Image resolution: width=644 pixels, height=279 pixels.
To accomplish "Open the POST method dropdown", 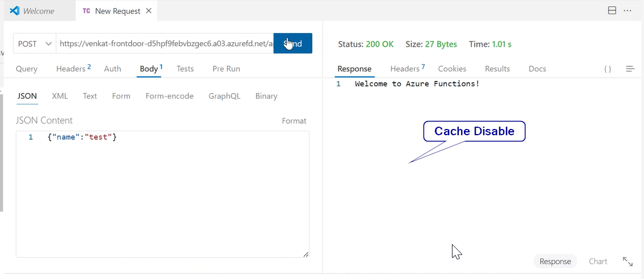I will click(x=35, y=43).
